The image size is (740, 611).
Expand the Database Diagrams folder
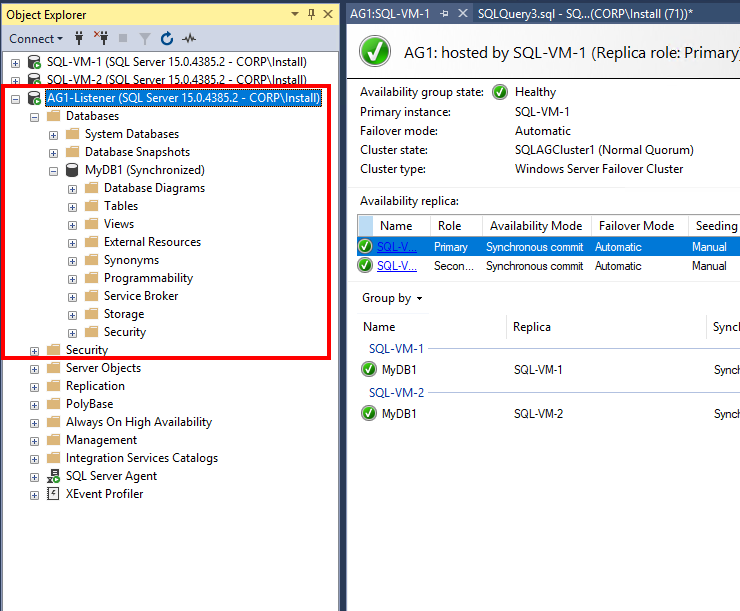pyautogui.click(x=72, y=189)
